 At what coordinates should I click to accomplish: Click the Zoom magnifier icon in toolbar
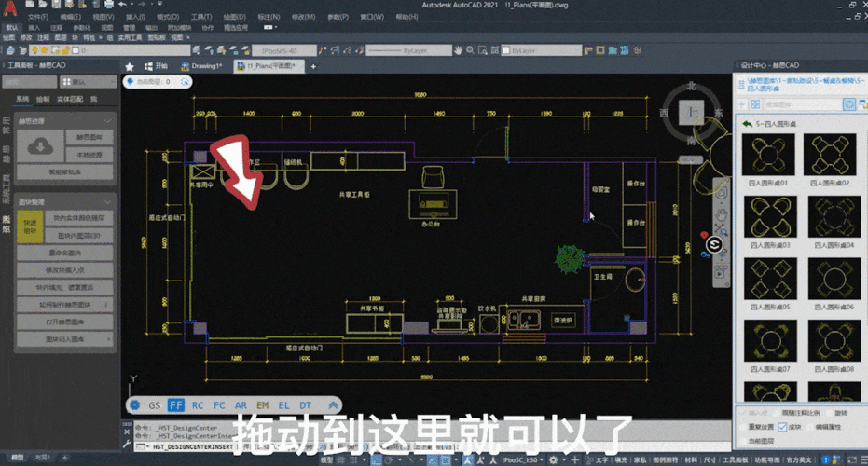point(470,50)
